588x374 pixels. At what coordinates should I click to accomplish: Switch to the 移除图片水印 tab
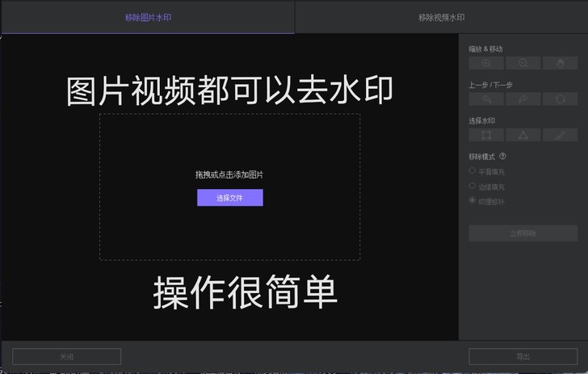(148, 17)
